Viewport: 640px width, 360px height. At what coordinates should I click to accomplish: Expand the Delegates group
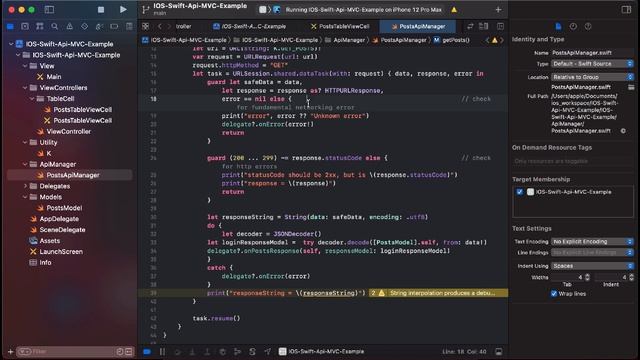click(25, 186)
